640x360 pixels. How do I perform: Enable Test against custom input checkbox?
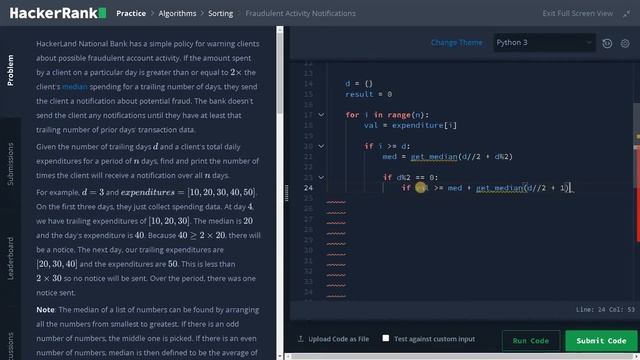386,338
